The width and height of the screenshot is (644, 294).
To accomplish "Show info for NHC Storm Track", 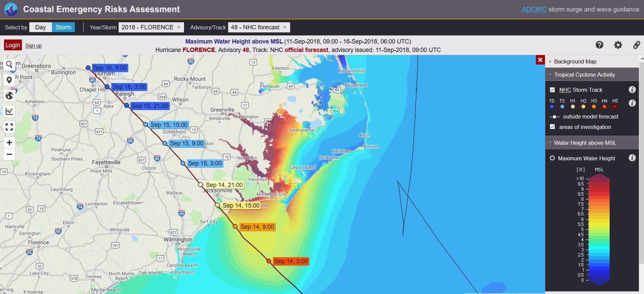I will [632, 89].
